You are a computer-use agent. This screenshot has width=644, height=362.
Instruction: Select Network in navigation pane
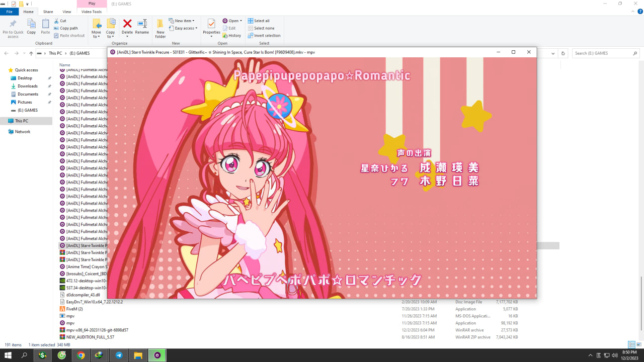23,132
